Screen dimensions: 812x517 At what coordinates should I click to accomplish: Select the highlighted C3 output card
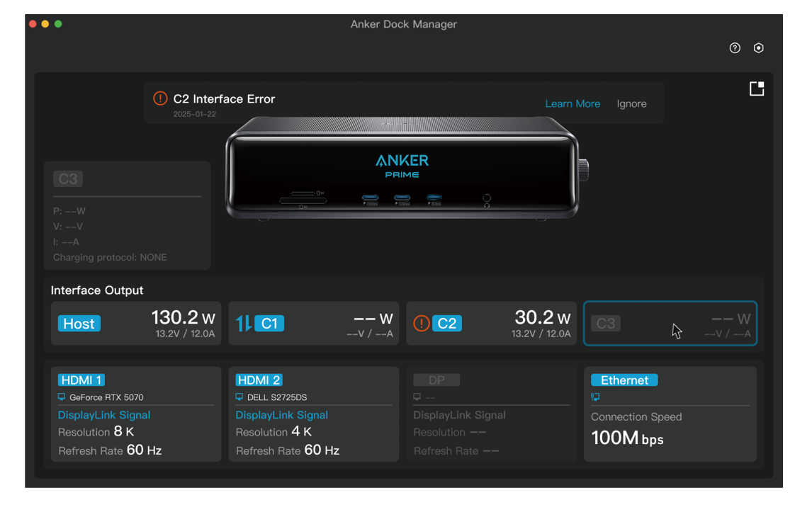(670, 324)
